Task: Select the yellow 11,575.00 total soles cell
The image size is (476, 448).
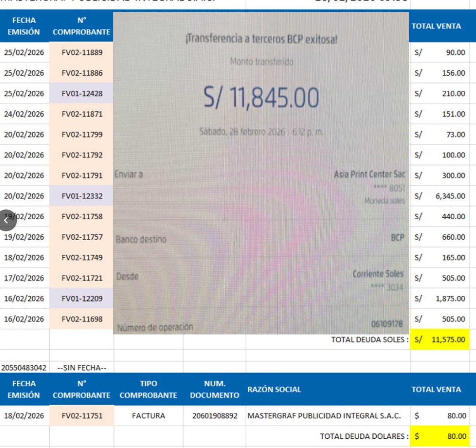Action: point(440,339)
